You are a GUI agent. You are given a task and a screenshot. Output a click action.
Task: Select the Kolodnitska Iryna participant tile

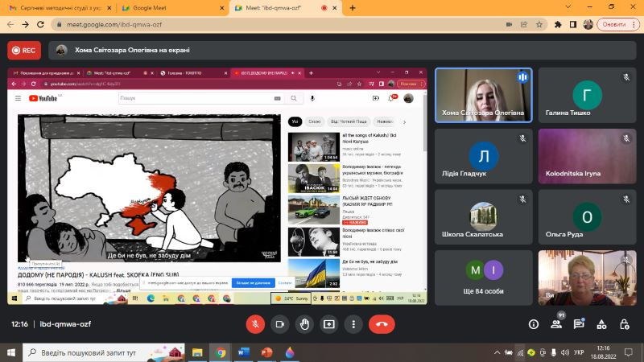[588, 156]
